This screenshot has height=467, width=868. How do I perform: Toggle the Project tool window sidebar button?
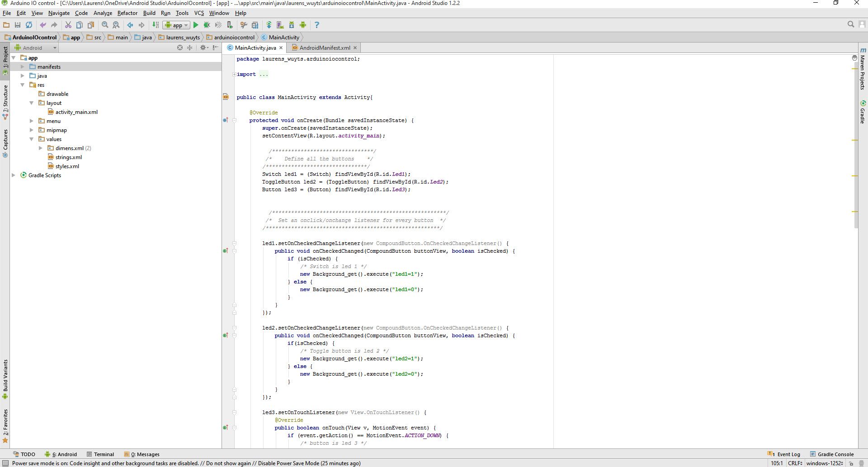pos(5,59)
